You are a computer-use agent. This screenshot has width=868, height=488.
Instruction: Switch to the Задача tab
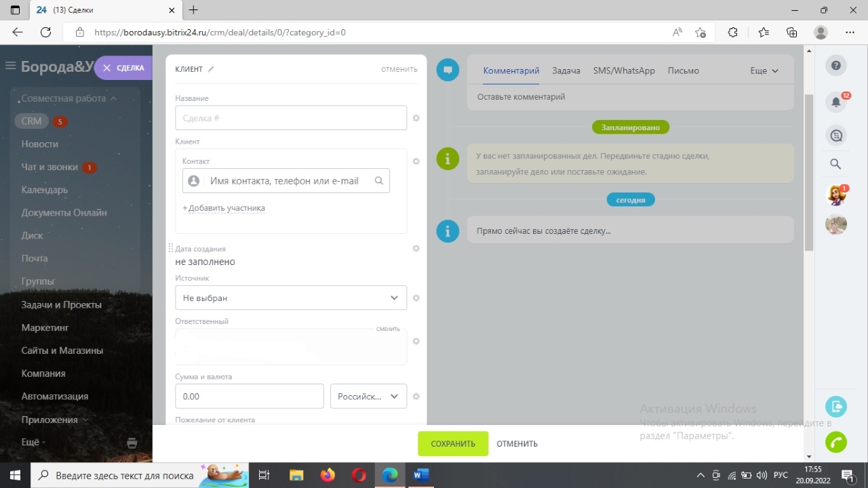point(566,70)
